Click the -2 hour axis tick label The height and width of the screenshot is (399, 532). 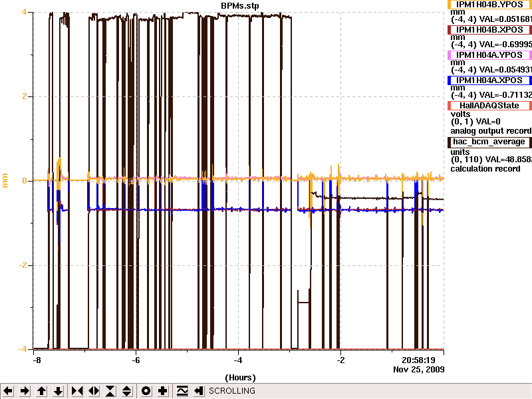click(x=340, y=360)
